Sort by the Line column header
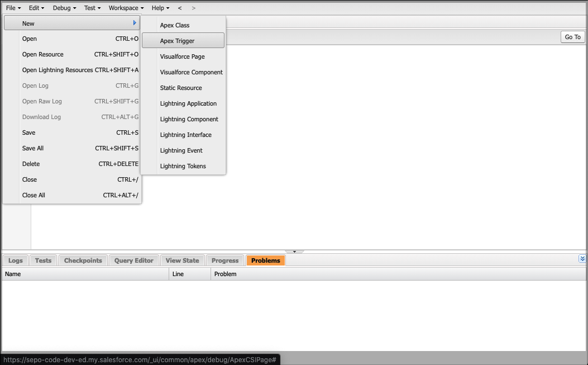The width and height of the screenshot is (588, 365). click(190, 274)
